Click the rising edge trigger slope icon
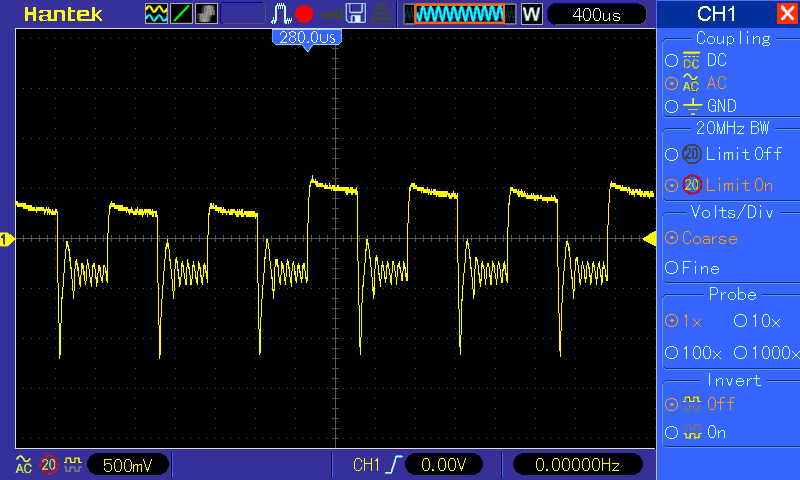 (x=394, y=465)
